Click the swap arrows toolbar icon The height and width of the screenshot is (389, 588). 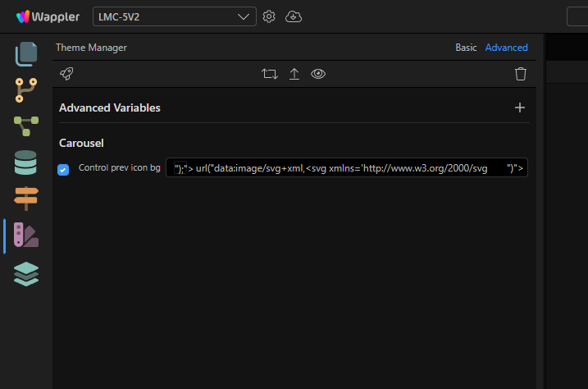pyautogui.click(x=270, y=74)
